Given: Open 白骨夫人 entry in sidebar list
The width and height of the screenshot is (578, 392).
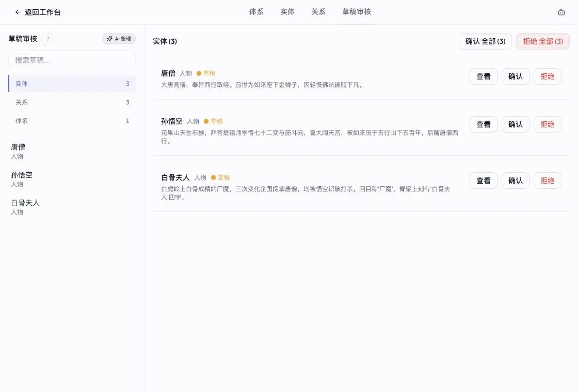Looking at the screenshot, I should click(x=72, y=207).
